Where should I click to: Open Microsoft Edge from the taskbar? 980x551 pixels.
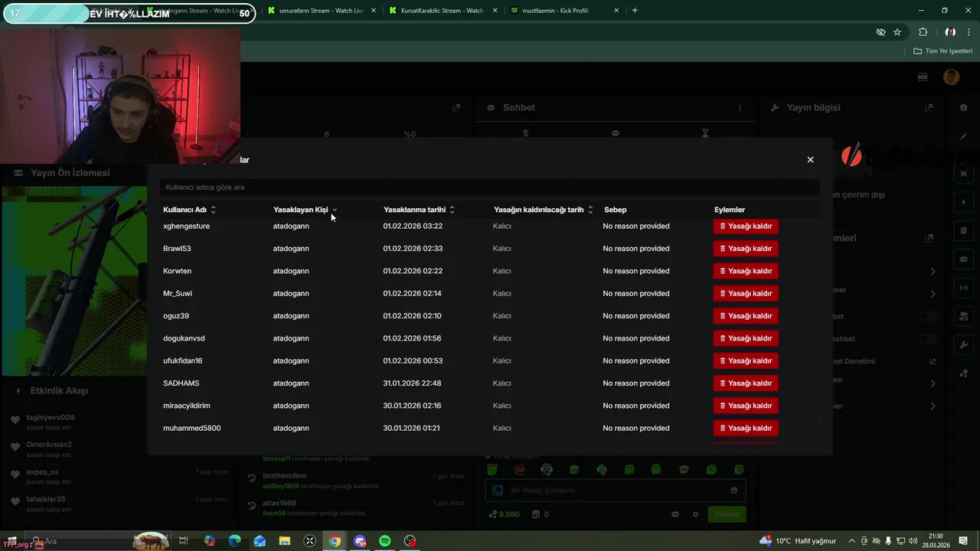point(234,541)
